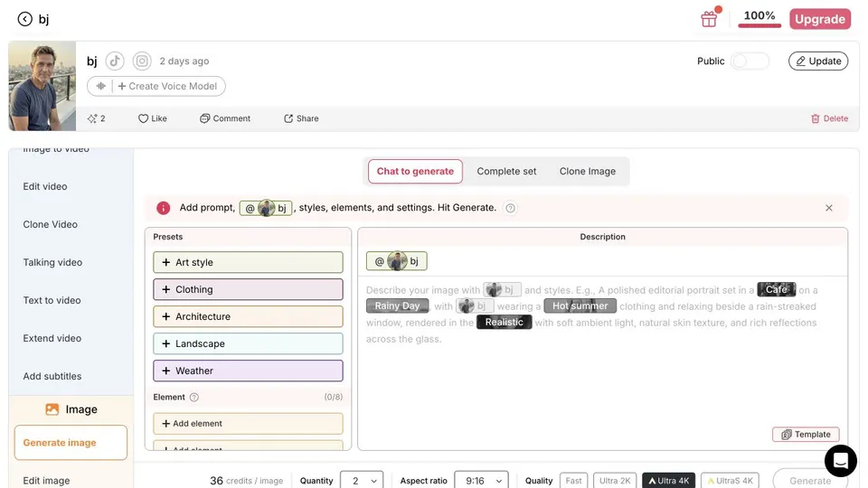Open Clone Video in sidebar
The height and width of the screenshot is (488, 868).
pyautogui.click(x=50, y=225)
